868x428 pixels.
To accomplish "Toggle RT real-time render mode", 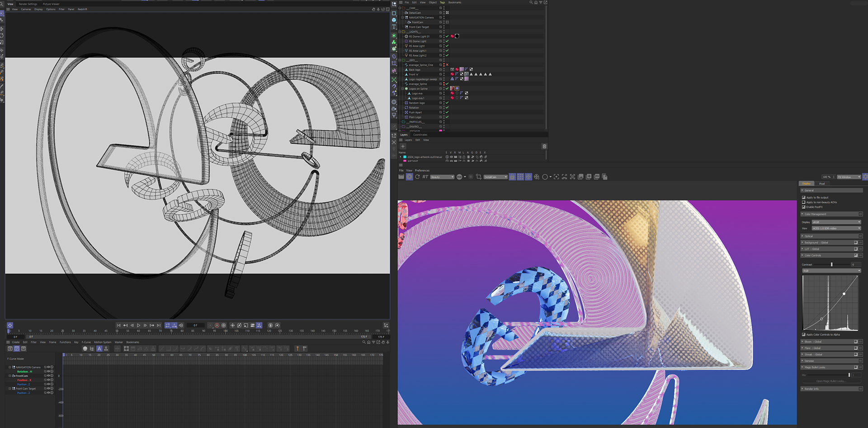I will point(425,177).
